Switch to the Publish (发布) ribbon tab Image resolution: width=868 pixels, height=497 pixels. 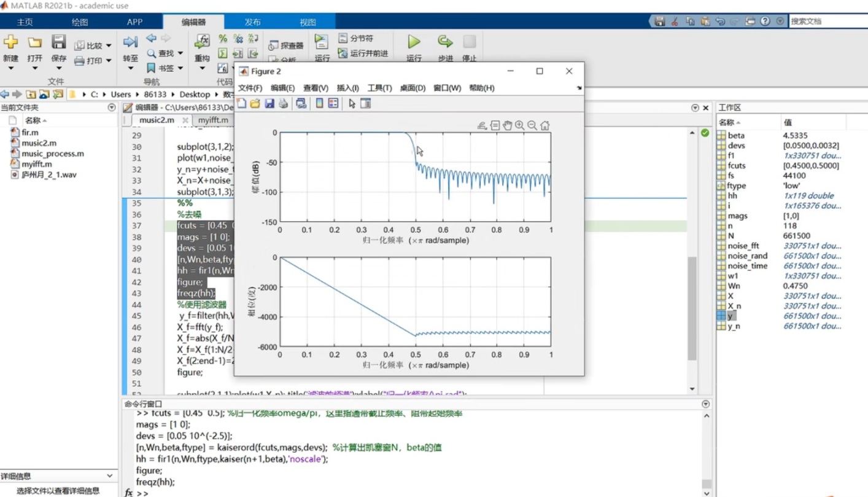[252, 22]
